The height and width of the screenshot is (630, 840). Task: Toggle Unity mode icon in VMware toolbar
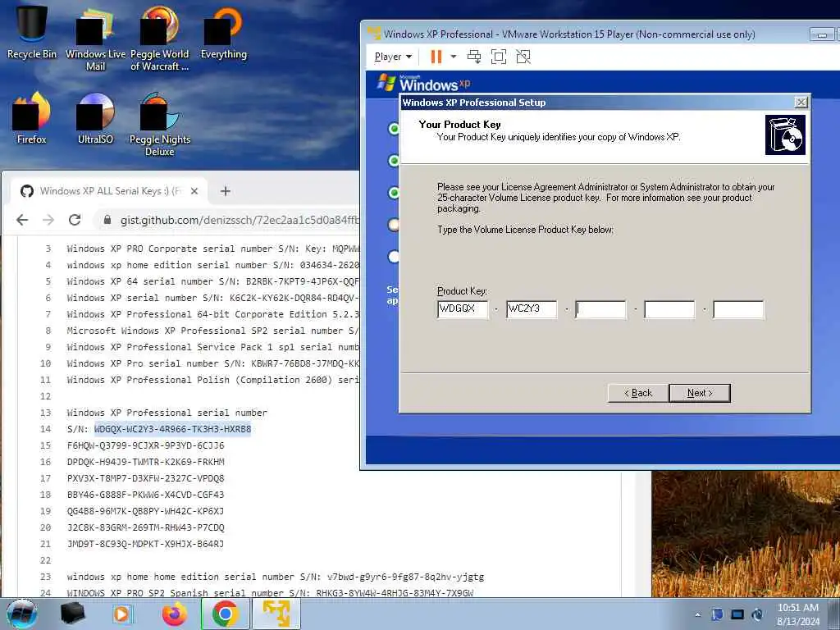[523, 57]
